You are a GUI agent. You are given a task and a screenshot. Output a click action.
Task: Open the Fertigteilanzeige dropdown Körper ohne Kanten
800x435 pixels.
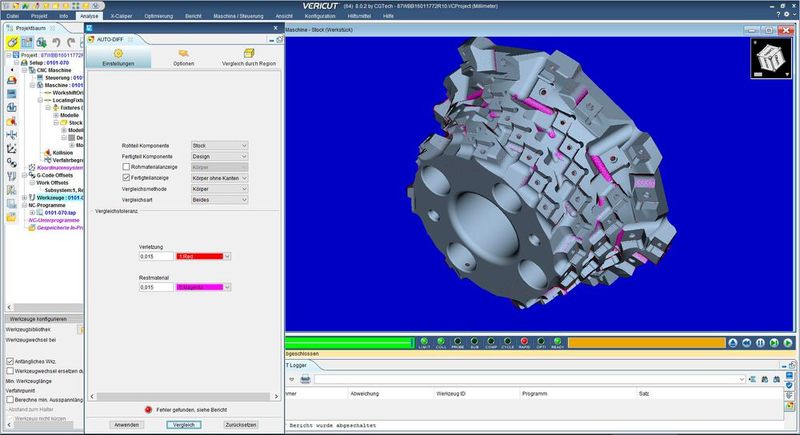219,178
